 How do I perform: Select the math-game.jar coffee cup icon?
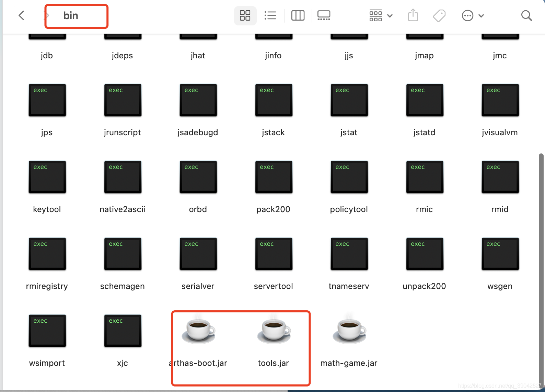tap(349, 330)
